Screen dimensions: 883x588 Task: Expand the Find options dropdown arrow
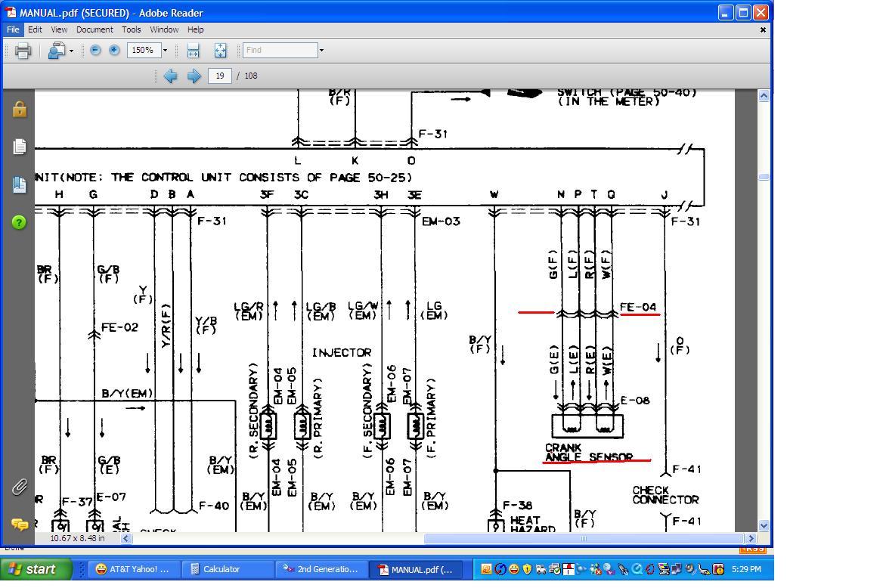[321, 50]
